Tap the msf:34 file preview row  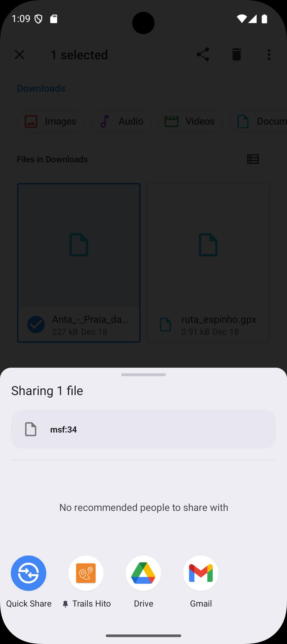143,429
